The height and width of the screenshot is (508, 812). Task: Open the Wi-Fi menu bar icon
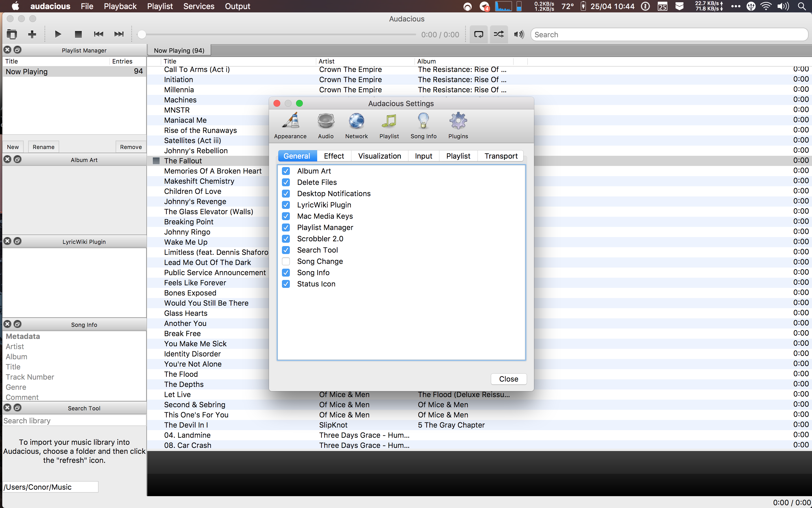click(766, 6)
